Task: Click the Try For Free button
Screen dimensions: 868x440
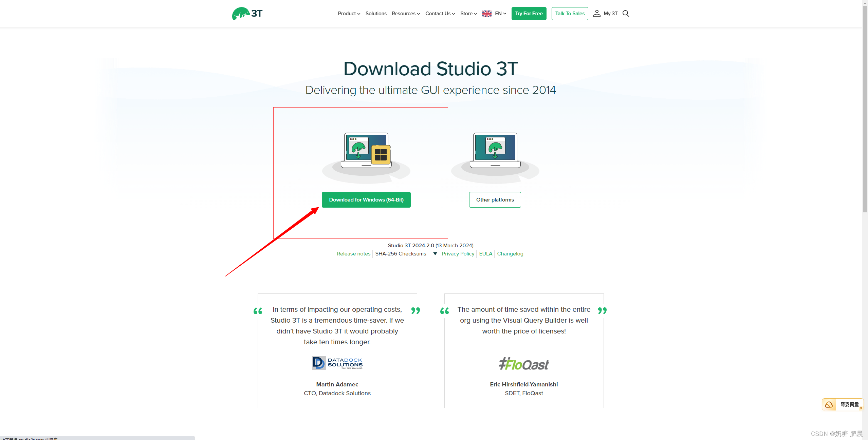Action: (529, 14)
